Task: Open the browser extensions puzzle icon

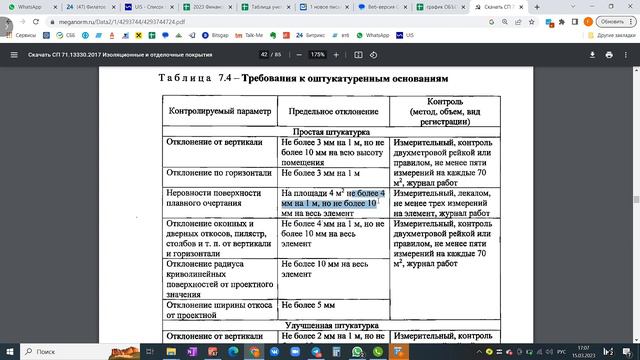Action: pyautogui.click(x=562, y=22)
